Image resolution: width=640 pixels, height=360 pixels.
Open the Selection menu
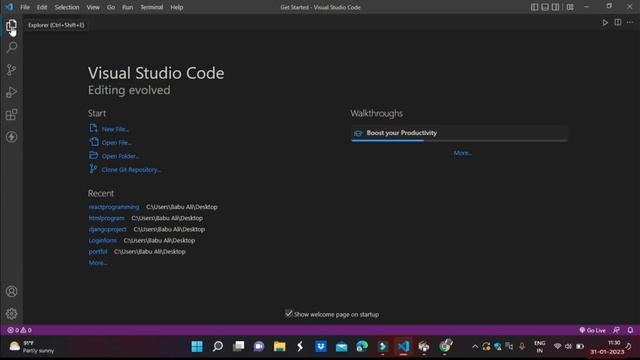(67, 7)
